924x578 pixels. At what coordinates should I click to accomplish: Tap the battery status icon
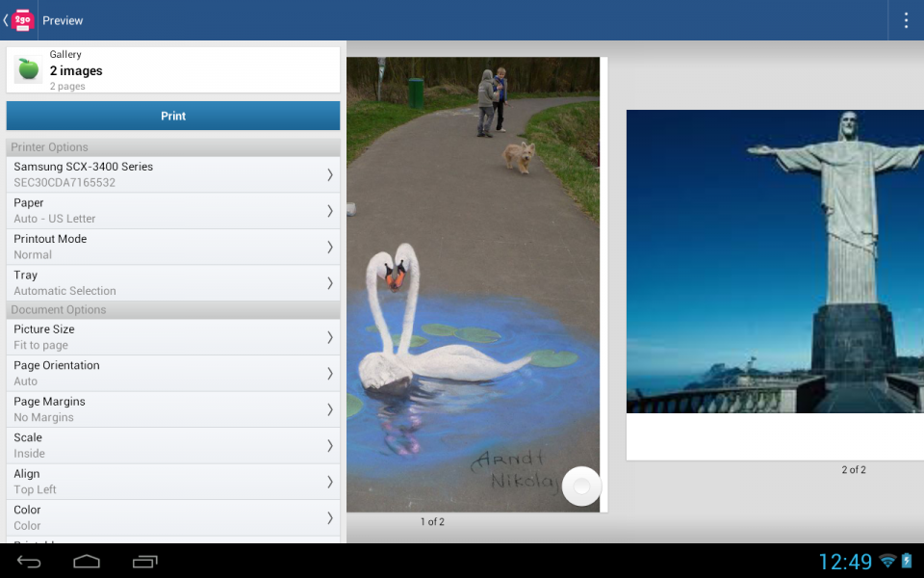907,562
